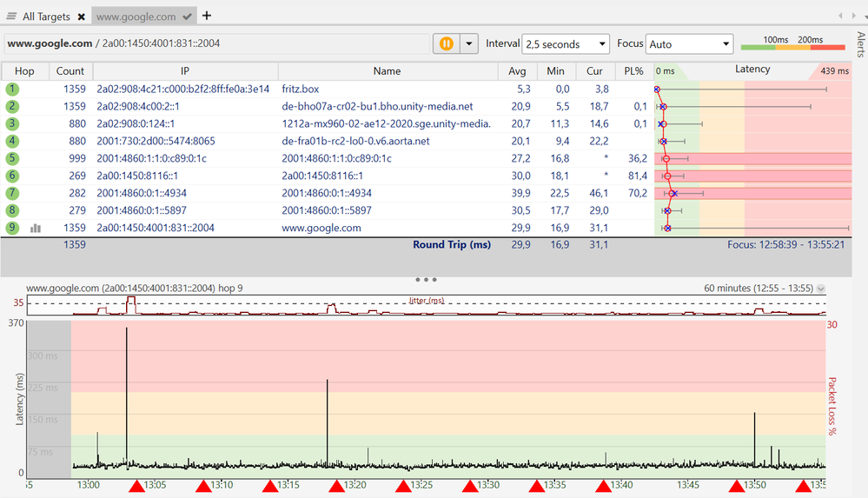The height and width of the screenshot is (498, 868).
Task: Select hop 9 green circle icon
Action: click(12, 227)
